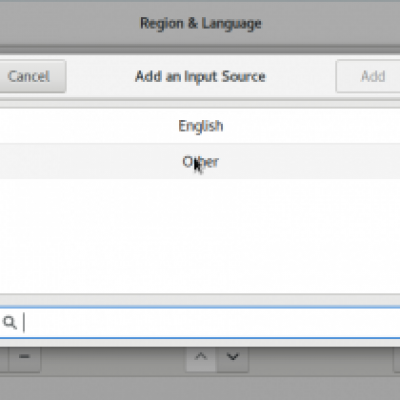Click the magnifying glass search icon
The image size is (400, 400).
point(9,323)
